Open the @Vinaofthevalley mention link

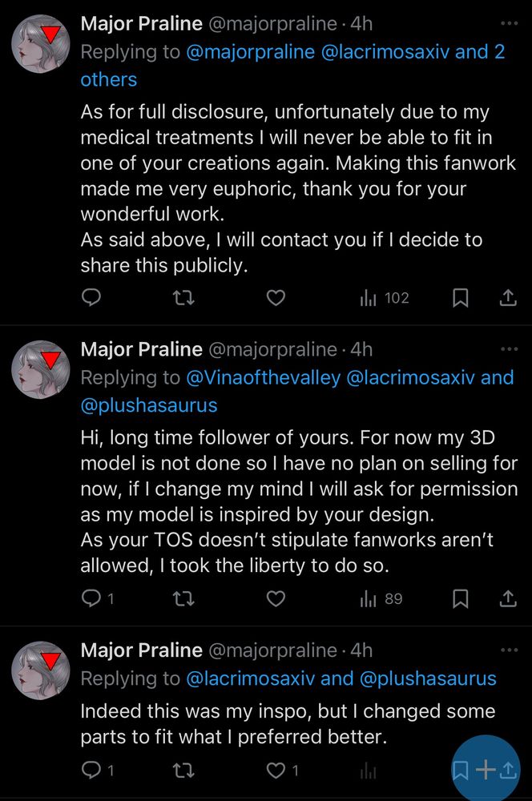[x=264, y=377]
